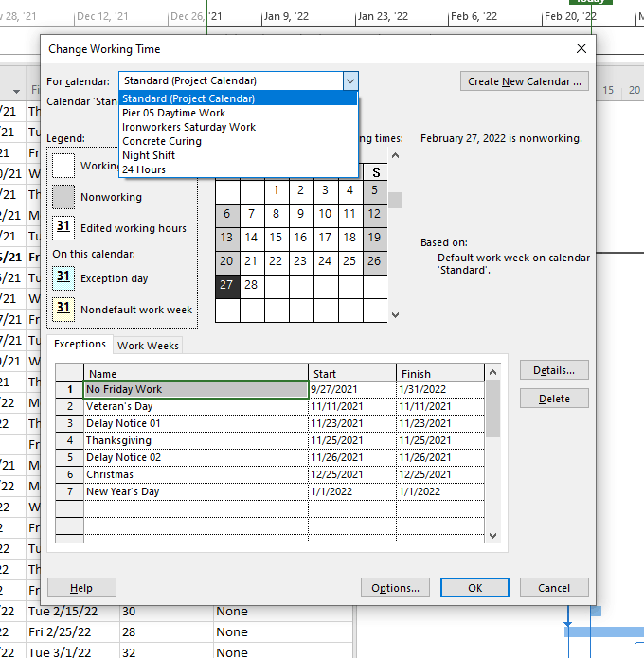The width and height of the screenshot is (644, 658).
Task: Open exception Details dialog
Action: (554, 370)
